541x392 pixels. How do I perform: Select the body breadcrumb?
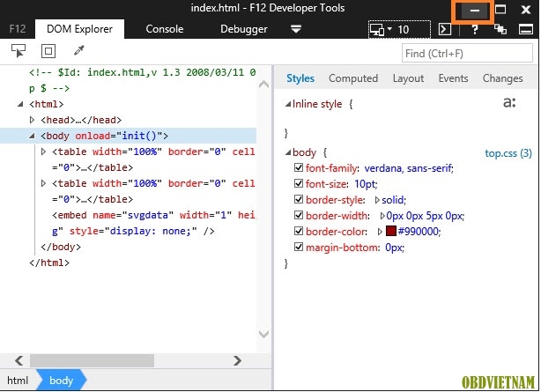click(x=61, y=381)
